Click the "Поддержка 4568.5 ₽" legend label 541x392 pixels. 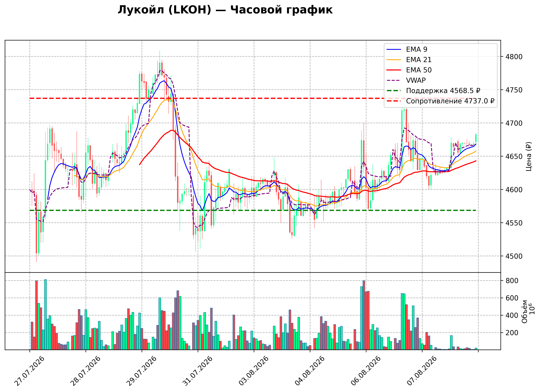click(443, 91)
